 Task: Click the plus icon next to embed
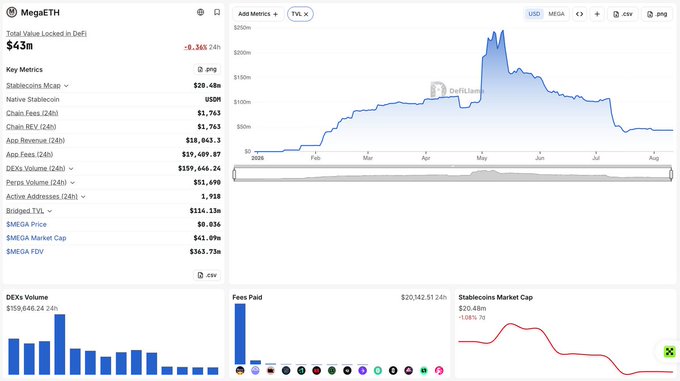click(597, 14)
